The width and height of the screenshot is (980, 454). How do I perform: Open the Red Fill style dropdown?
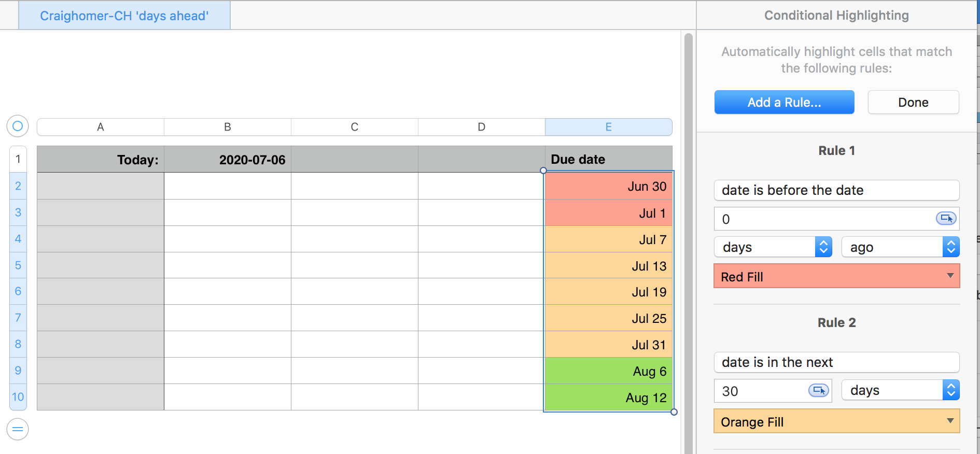[836, 276]
